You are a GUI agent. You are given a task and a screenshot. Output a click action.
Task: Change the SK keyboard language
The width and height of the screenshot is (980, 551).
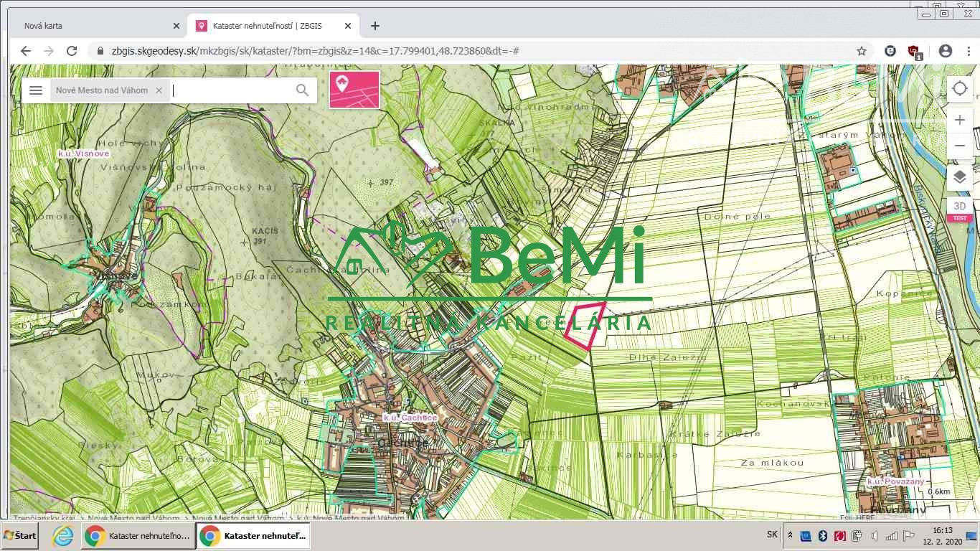click(x=772, y=534)
